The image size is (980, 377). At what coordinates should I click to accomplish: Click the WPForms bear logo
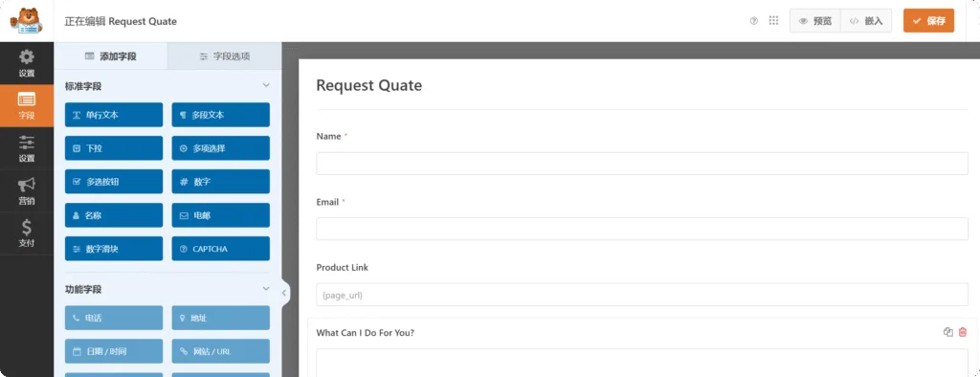click(x=26, y=21)
